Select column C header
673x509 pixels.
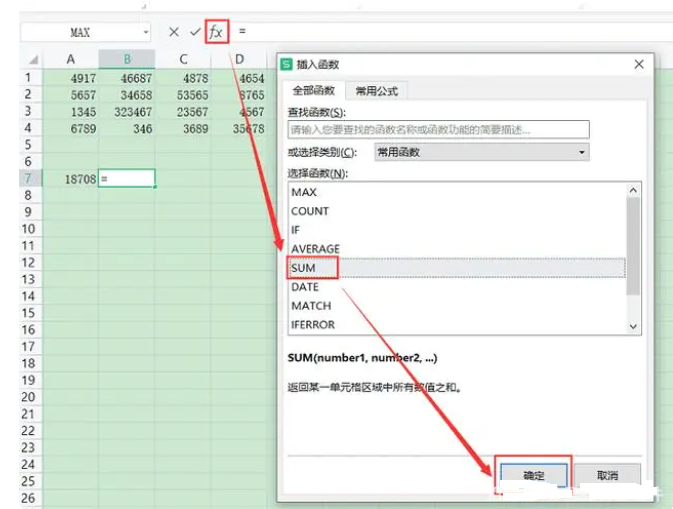(x=183, y=59)
